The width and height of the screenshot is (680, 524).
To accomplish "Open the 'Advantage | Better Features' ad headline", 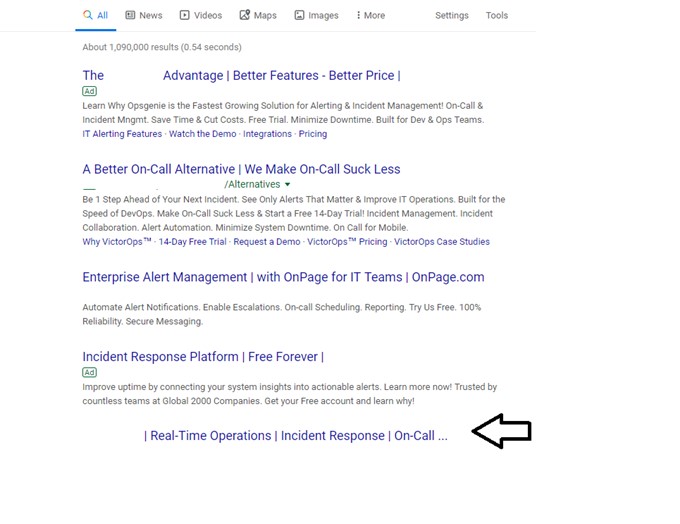I will (x=242, y=75).
